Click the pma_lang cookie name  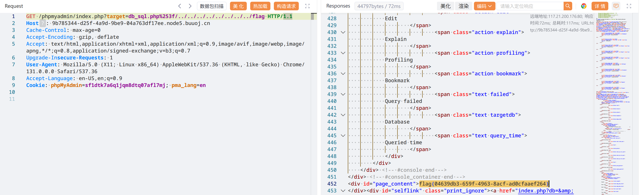click(184, 85)
